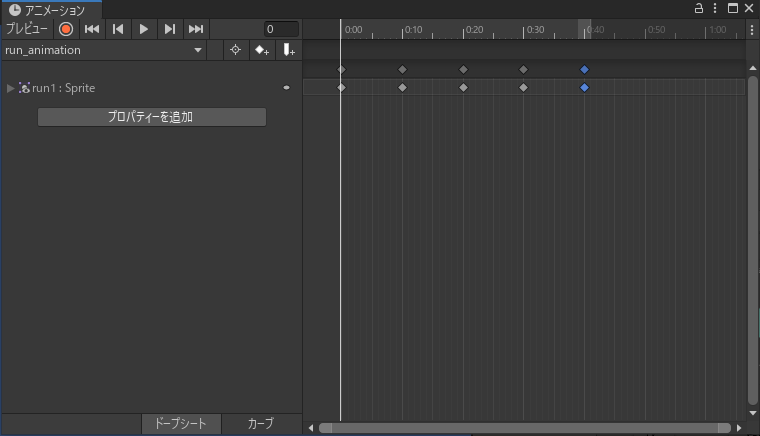The width and height of the screenshot is (760, 436).
Task: Click the vertical scrollbar up arrow
Action: (x=752, y=68)
